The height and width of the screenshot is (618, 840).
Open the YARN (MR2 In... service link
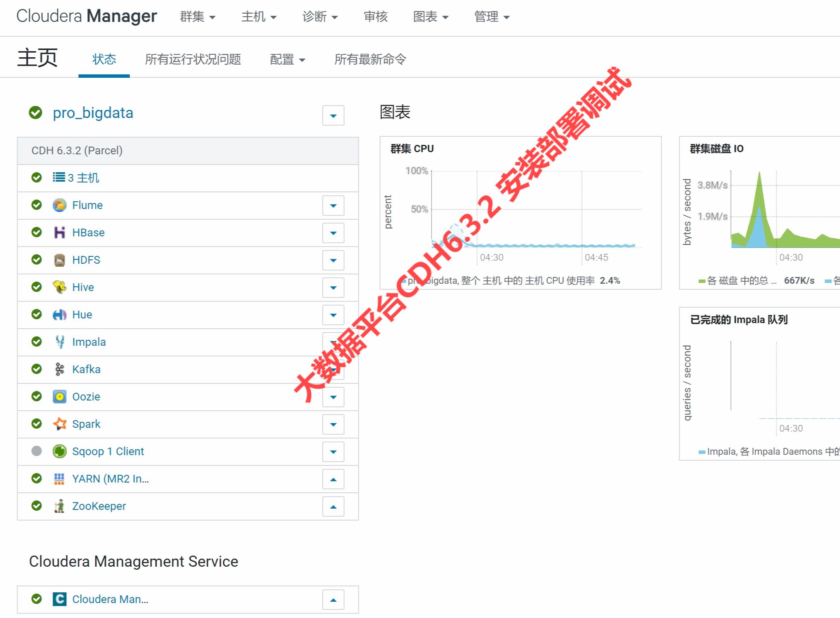click(x=110, y=479)
